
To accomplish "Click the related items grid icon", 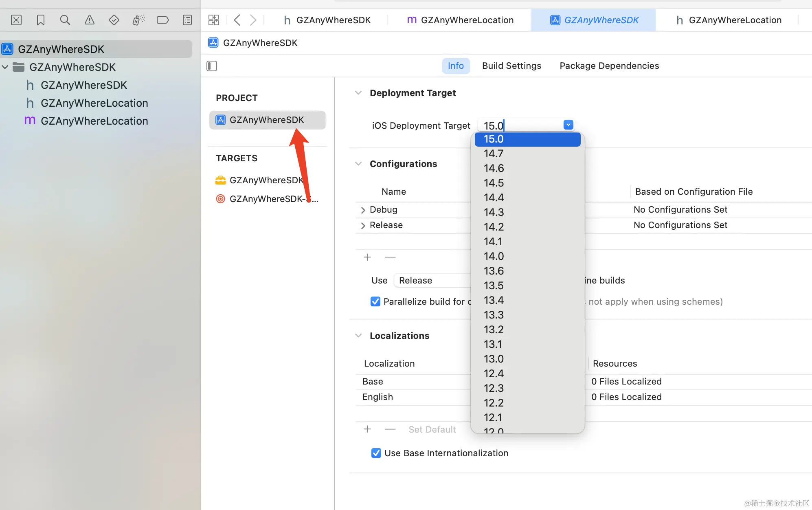I will click(x=214, y=20).
